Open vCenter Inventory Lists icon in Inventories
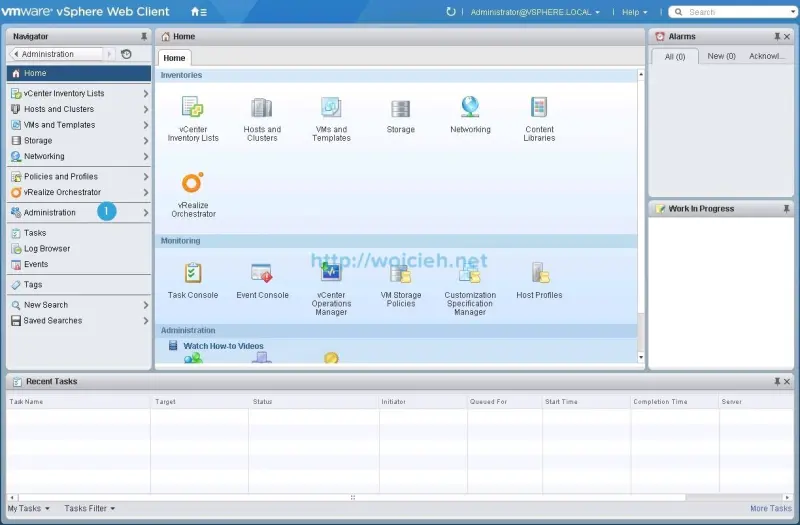The height and width of the screenshot is (525, 800). (193, 107)
